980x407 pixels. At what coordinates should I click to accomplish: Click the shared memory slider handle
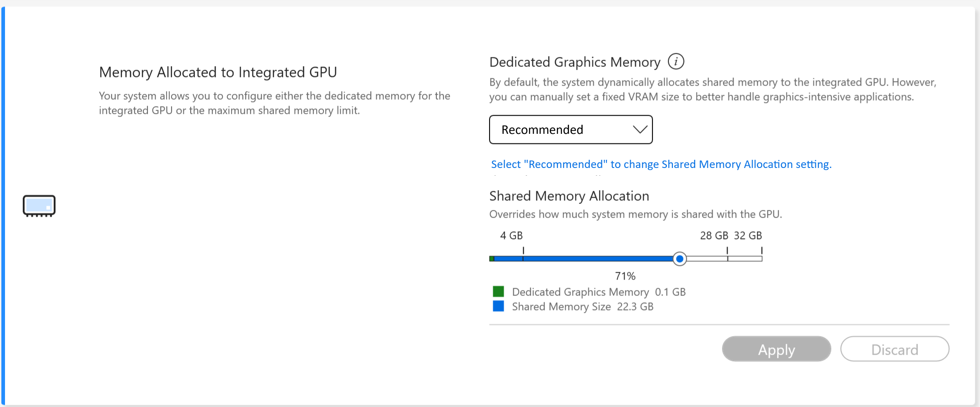pos(679,259)
